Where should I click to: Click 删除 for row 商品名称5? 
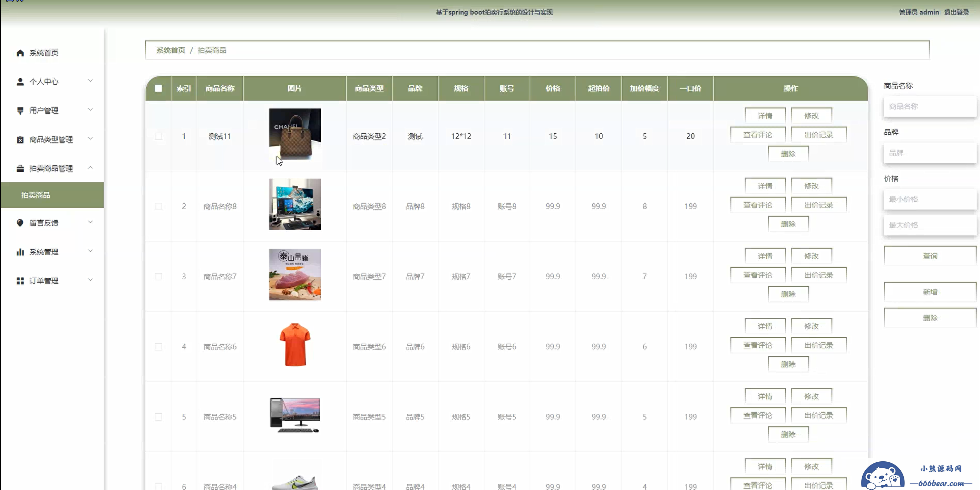click(x=788, y=434)
